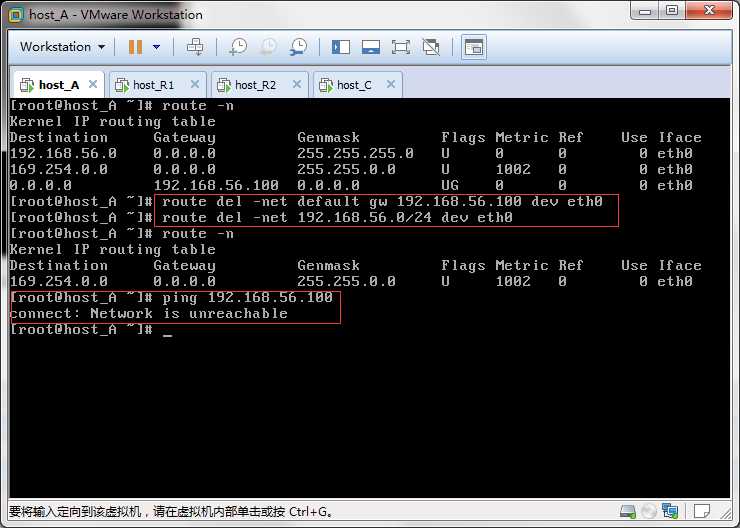Image resolution: width=740 pixels, height=528 pixels.
Task: Revert to the previous snapshot
Action: tap(269, 47)
